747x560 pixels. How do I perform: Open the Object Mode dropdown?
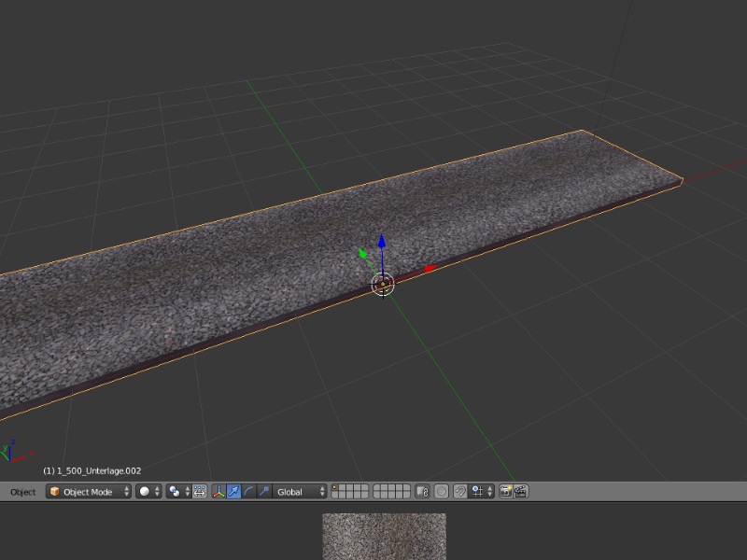click(90, 492)
